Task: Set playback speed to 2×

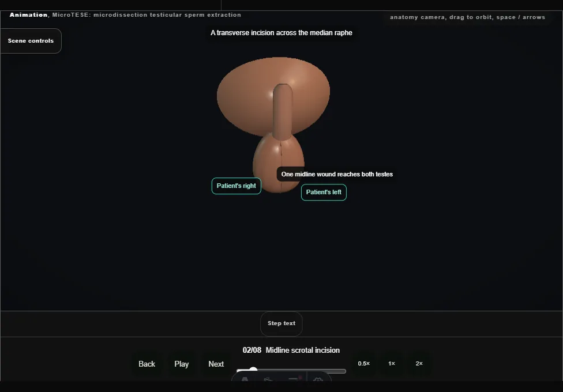Action: 419,364
